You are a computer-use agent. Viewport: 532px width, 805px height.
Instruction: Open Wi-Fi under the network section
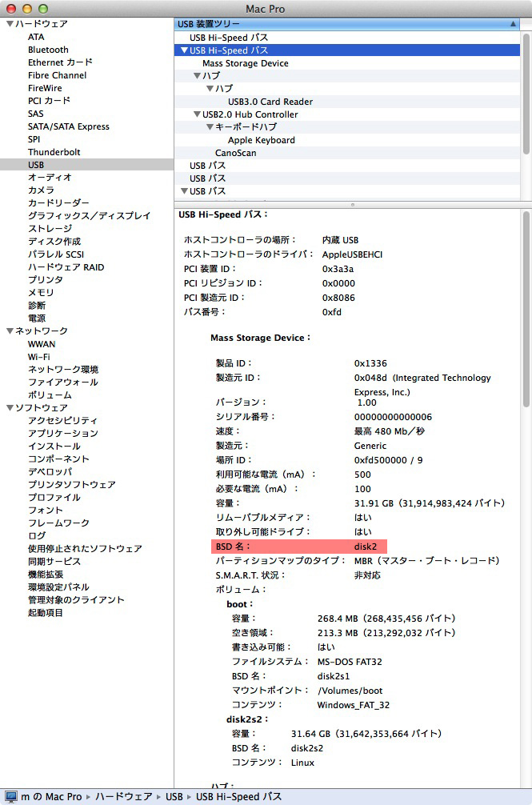(38, 357)
